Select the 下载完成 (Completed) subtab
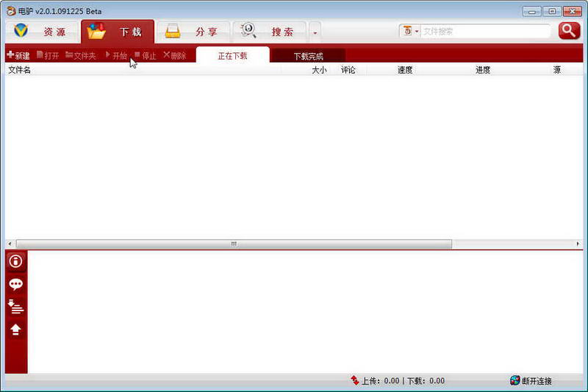The height and width of the screenshot is (392, 588). pos(308,57)
